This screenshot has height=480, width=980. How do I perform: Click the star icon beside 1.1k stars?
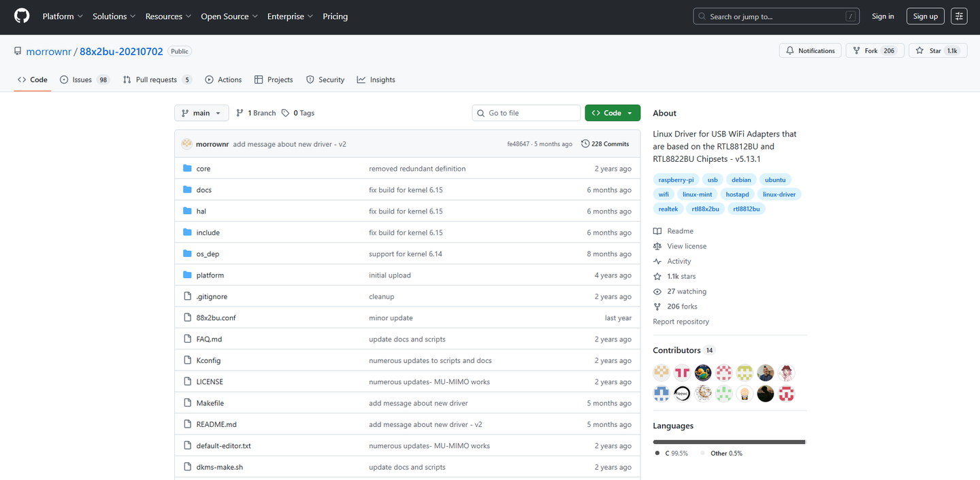[657, 277]
